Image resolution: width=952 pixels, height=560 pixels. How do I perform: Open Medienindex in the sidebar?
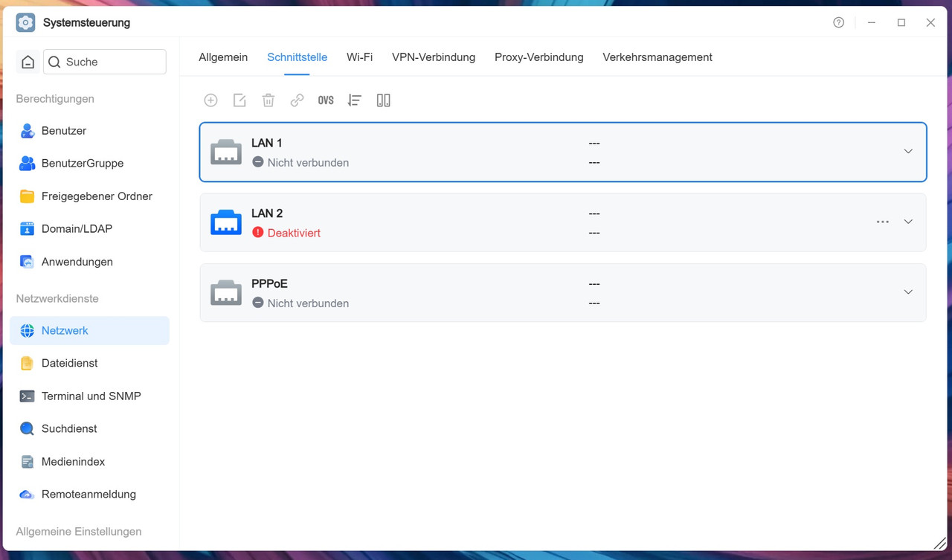pos(90,462)
